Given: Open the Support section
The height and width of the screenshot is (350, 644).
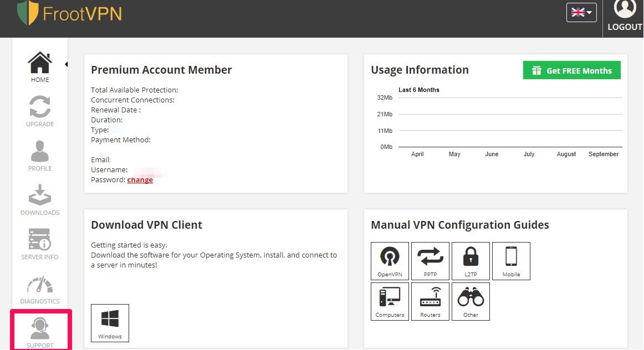Looking at the screenshot, I should click(x=40, y=333).
